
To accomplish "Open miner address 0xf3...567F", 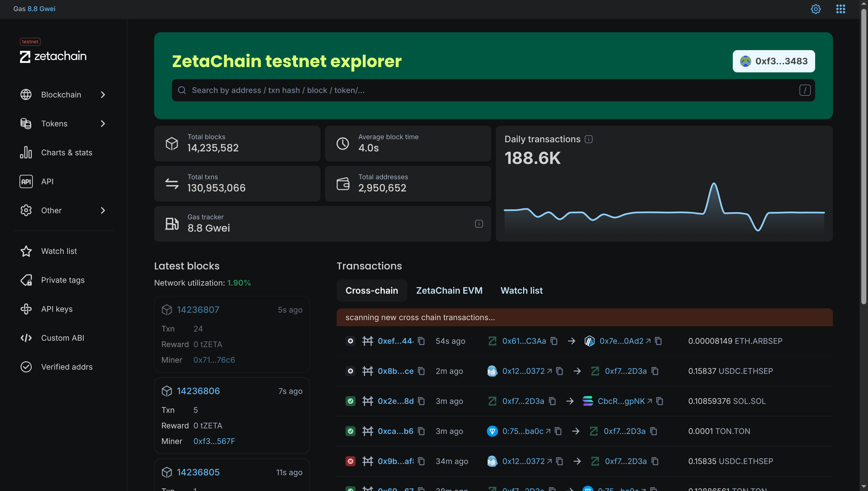I will (x=214, y=441).
